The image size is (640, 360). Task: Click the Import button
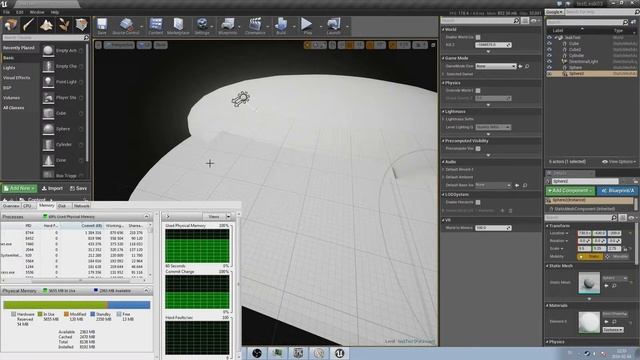53,189
